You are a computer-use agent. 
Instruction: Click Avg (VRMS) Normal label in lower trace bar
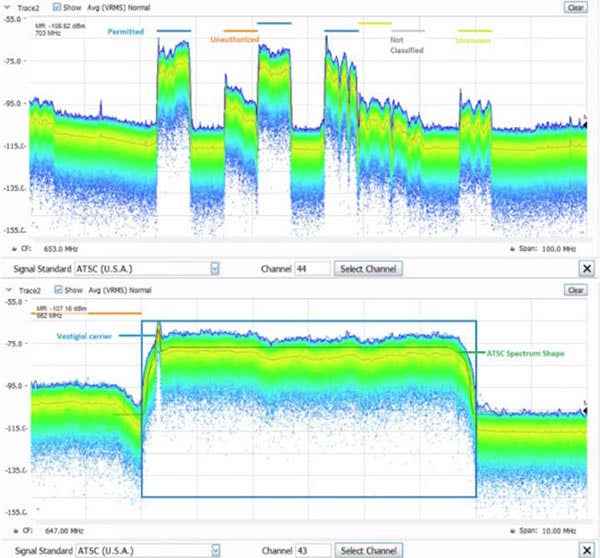click(x=120, y=290)
